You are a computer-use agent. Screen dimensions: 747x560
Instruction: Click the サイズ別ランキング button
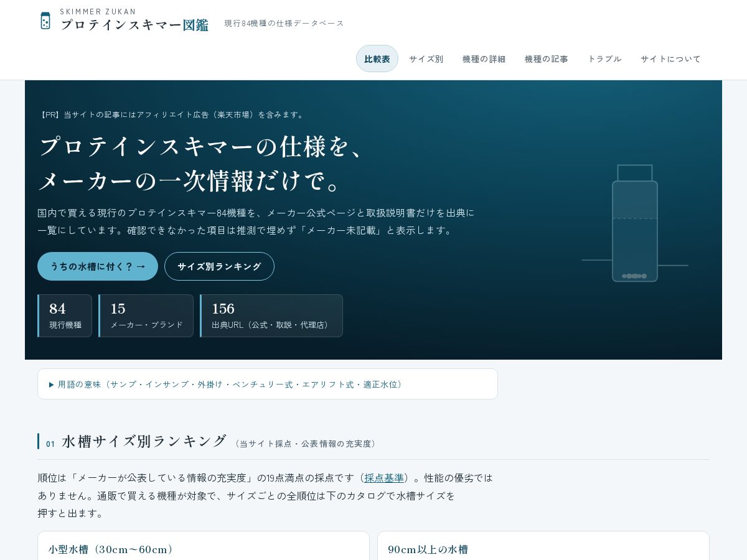point(219,266)
